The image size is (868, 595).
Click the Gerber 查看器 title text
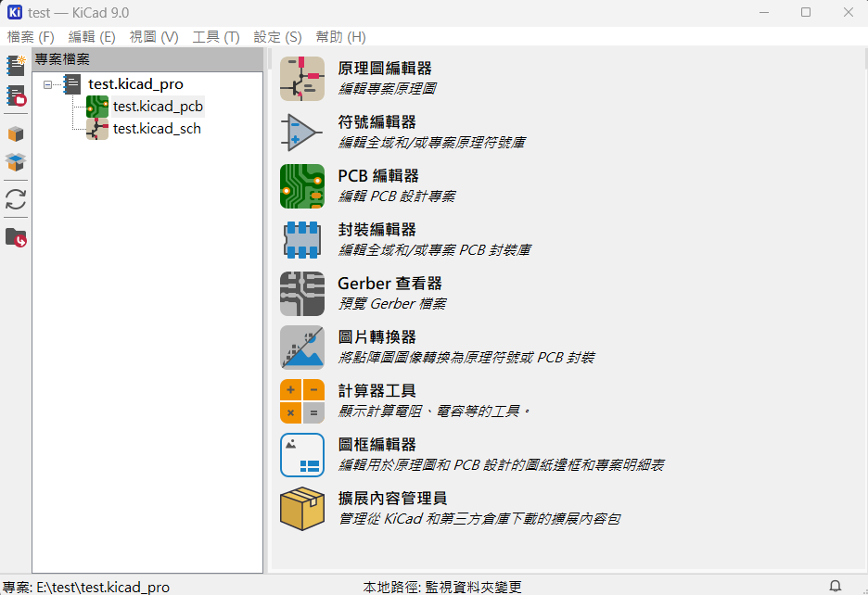click(x=389, y=284)
